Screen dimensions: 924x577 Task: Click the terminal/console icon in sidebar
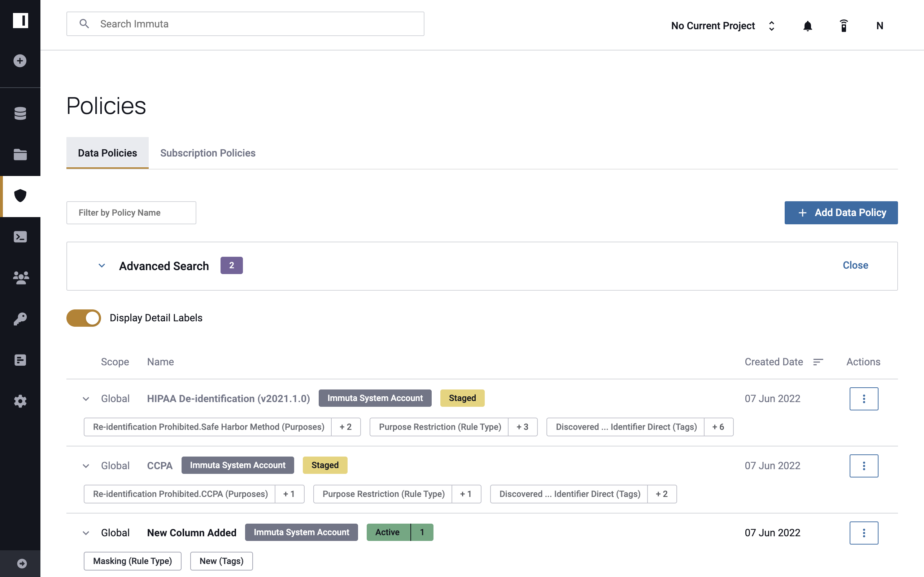(x=20, y=237)
